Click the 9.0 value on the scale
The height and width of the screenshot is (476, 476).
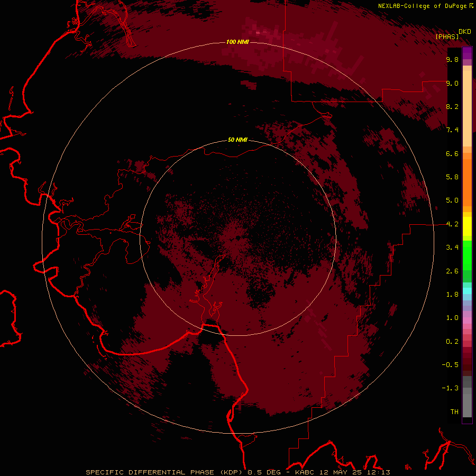452,83
